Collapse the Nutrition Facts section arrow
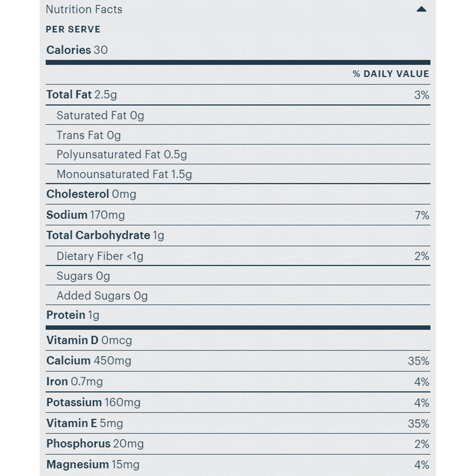Image resolution: width=476 pixels, height=476 pixels. 421,9
